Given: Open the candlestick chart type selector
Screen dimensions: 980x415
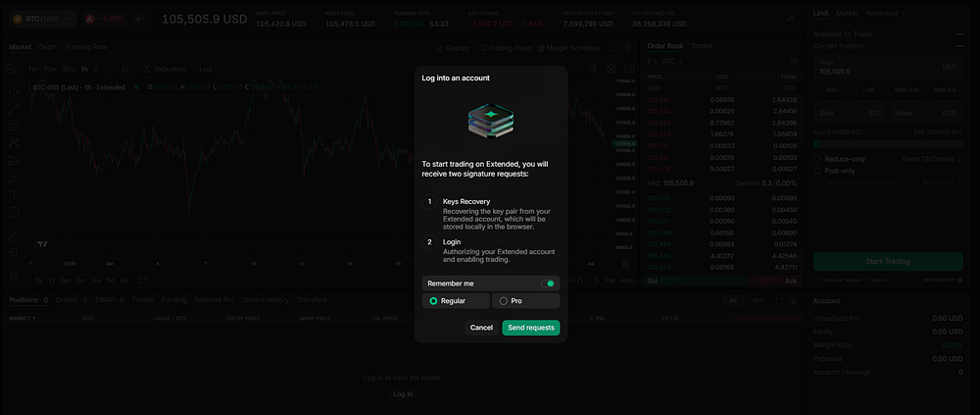Looking at the screenshot, I should click(x=125, y=69).
